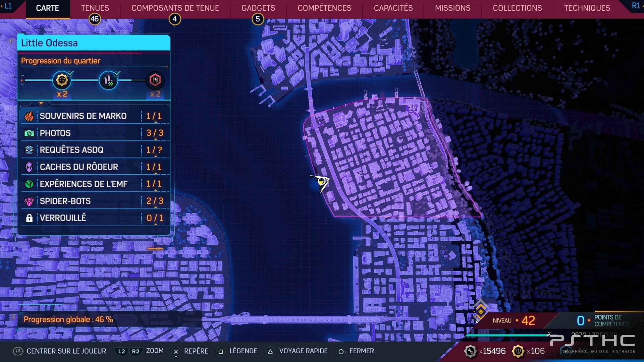This screenshot has width=644, height=362.
Task: Click the padlock icon beside VERROUILLÉ
Action: click(29, 218)
